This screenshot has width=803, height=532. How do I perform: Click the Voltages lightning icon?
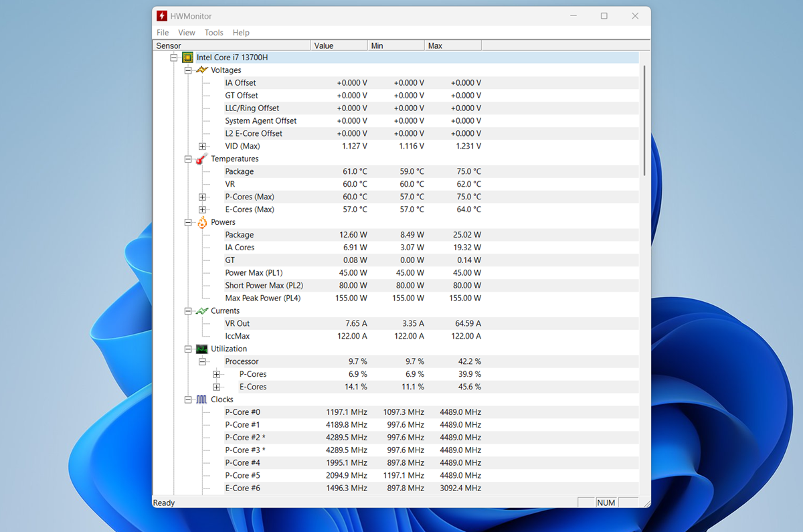click(202, 70)
